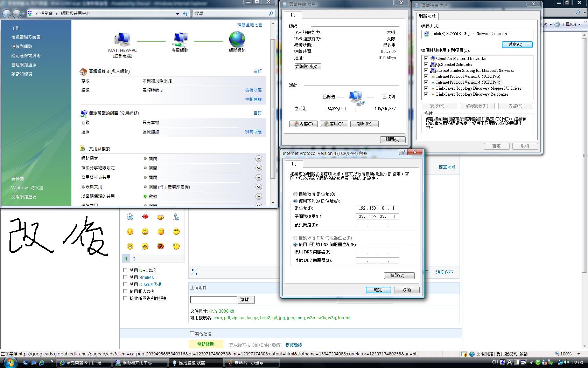
Task: Click the resize editor arrows icon
Action: coord(195,272)
